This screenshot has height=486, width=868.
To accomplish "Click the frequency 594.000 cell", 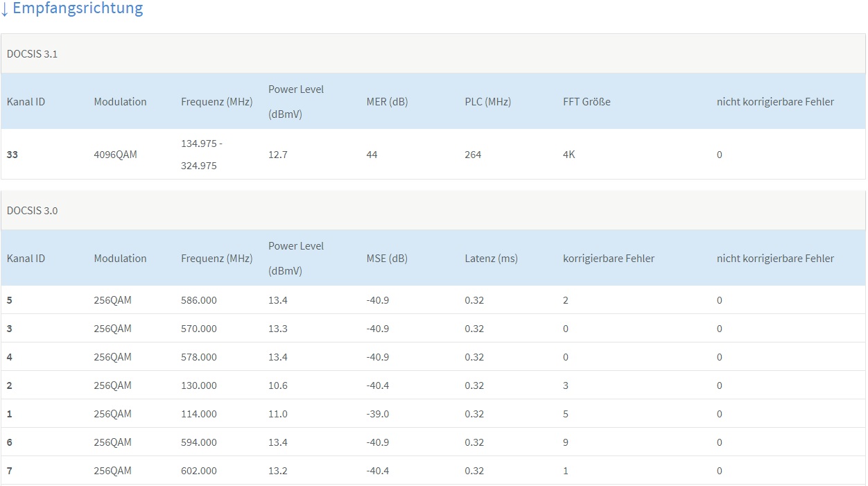I will [199, 442].
